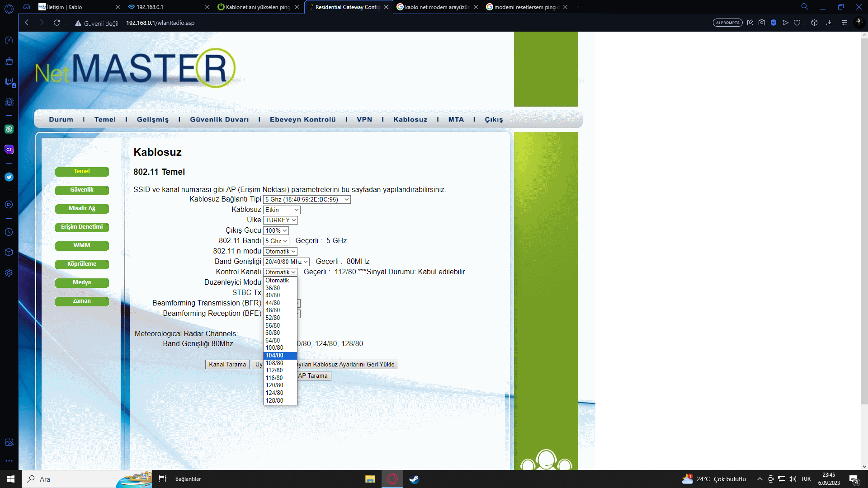The width and height of the screenshot is (868, 488).
Task: Expand the Ülke TURKEY dropdown
Action: tap(280, 220)
